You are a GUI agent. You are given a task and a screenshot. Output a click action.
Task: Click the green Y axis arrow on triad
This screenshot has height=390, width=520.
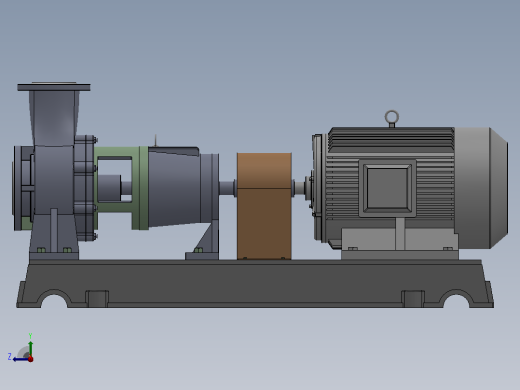click(31, 348)
